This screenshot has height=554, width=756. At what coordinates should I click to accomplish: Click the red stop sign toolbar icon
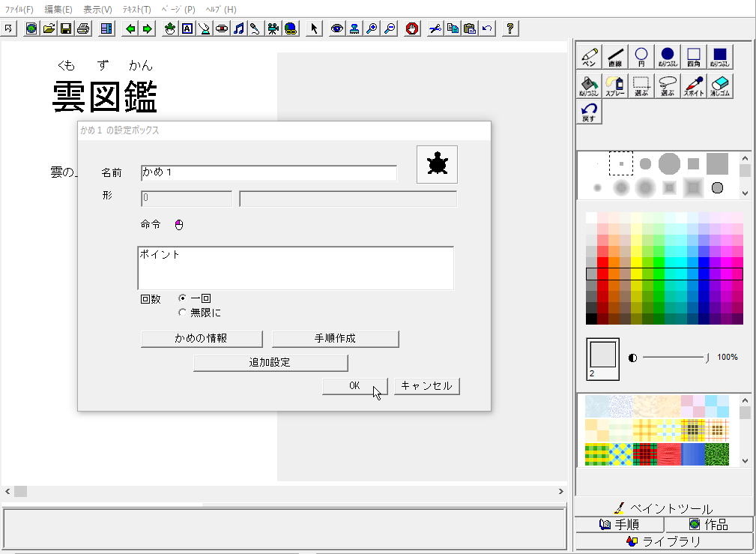click(x=411, y=28)
